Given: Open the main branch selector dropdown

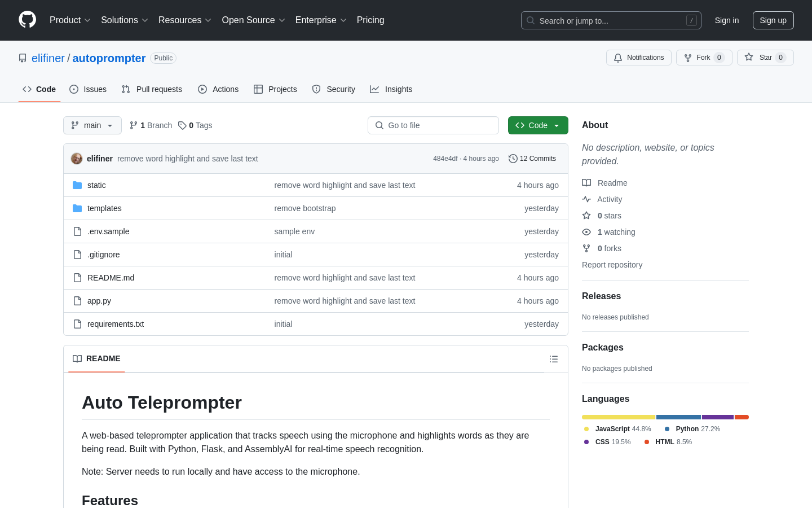Looking at the screenshot, I should (x=92, y=125).
